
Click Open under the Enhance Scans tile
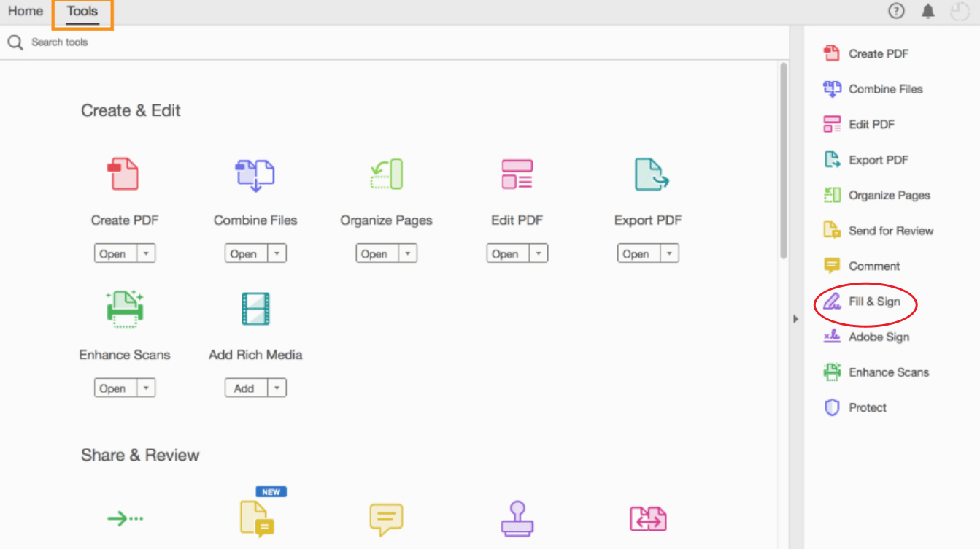[115, 388]
